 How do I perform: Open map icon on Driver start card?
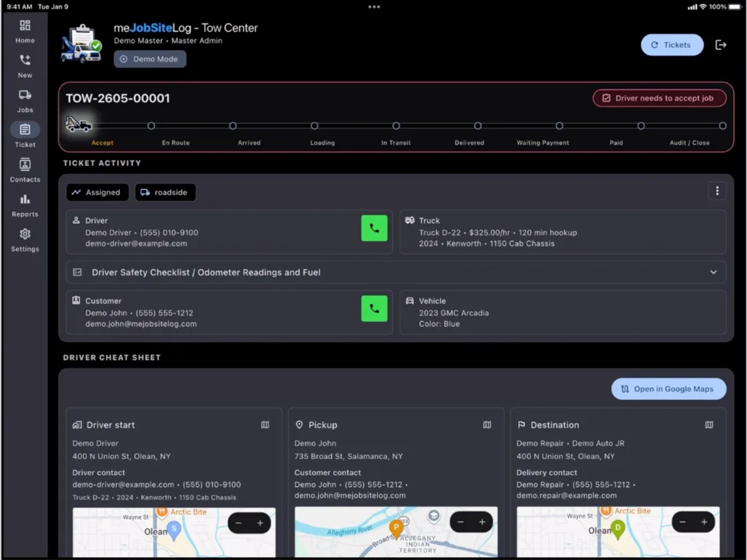[x=265, y=425]
